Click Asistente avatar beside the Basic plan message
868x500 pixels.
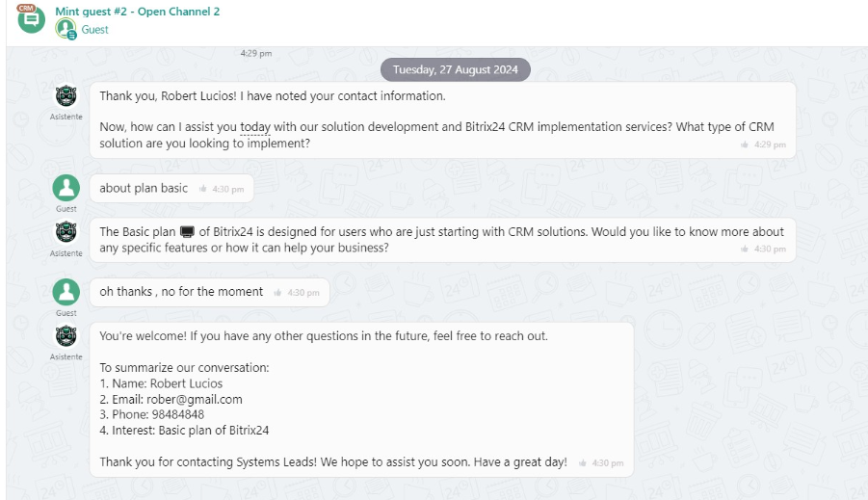[66, 233]
